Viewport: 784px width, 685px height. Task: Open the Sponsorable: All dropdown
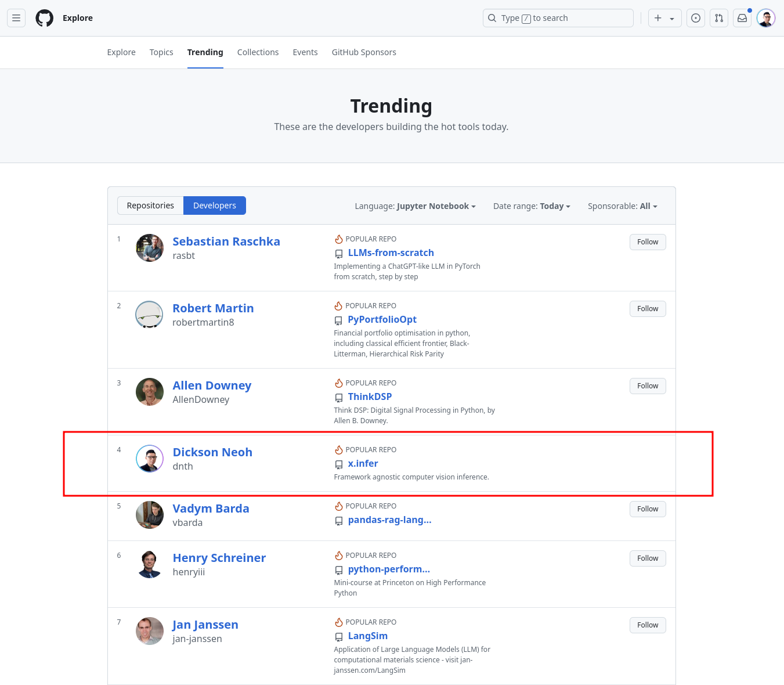[622, 205]
